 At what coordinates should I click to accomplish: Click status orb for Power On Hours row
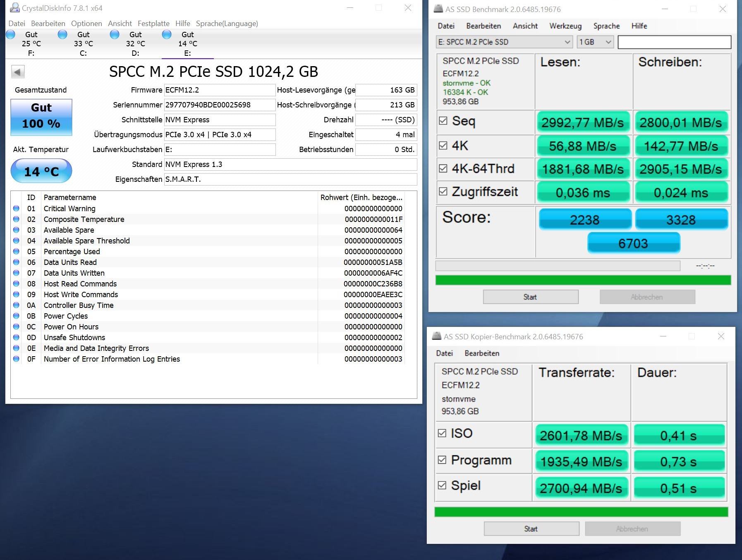(16, 326)
